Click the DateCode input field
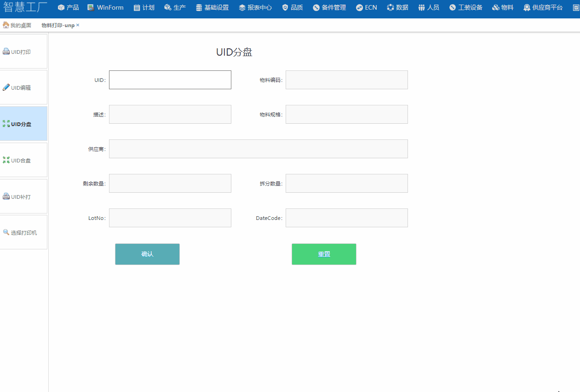 [346, 218]
